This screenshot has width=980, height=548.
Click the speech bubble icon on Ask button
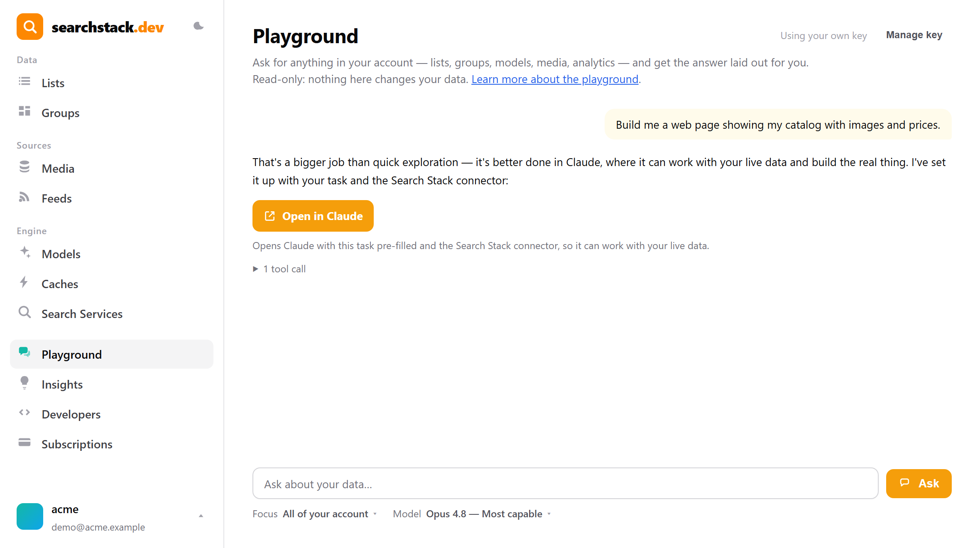[904, 483]
